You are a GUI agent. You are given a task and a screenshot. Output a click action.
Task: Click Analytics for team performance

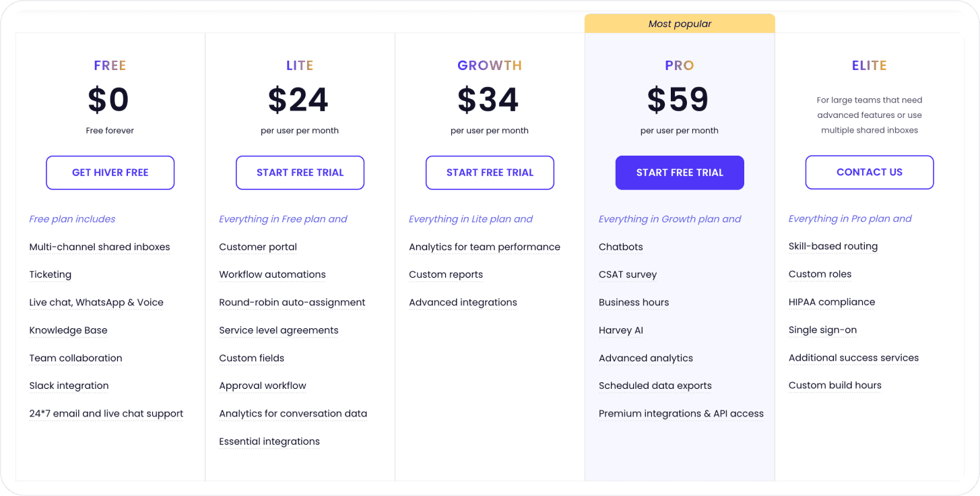click(x=484, y=247)
